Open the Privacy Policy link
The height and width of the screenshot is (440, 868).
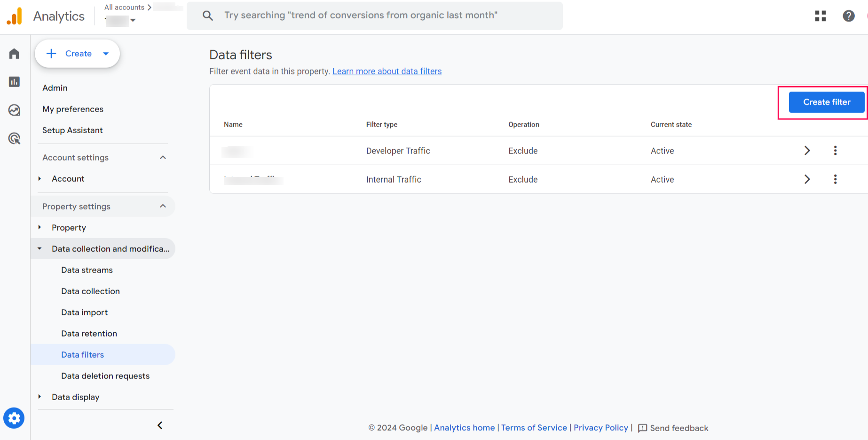pyautogui.click(x=601, y=428)
